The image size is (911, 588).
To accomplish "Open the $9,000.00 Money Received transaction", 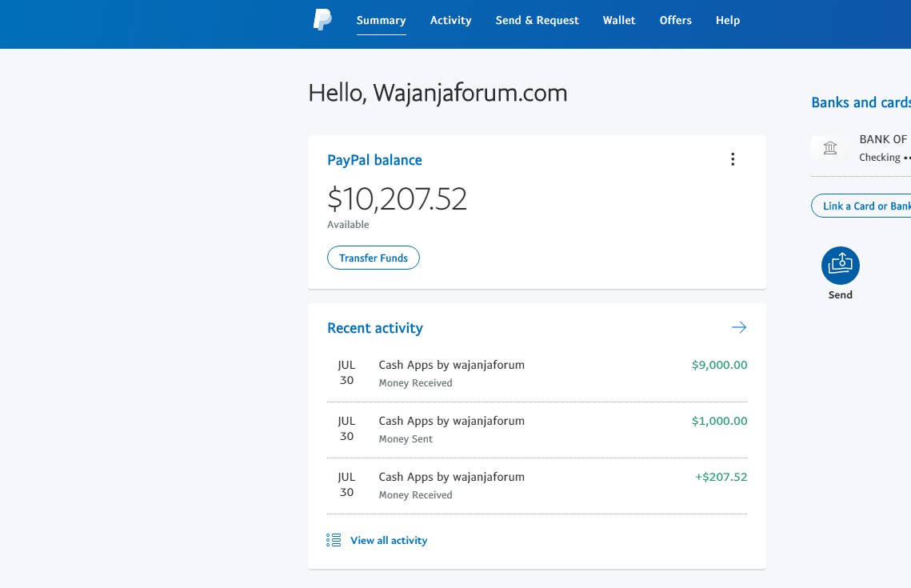I will pos(537,374).
